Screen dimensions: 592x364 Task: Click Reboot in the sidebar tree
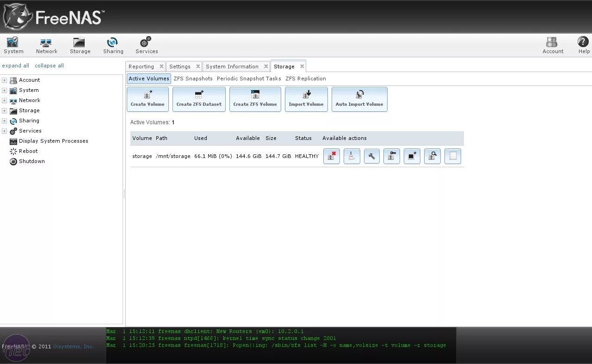point(28,151)
